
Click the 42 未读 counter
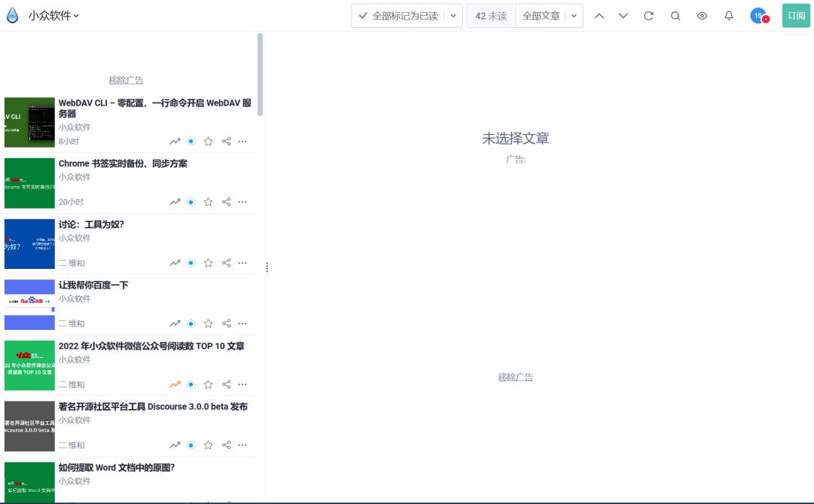(491, 15)
